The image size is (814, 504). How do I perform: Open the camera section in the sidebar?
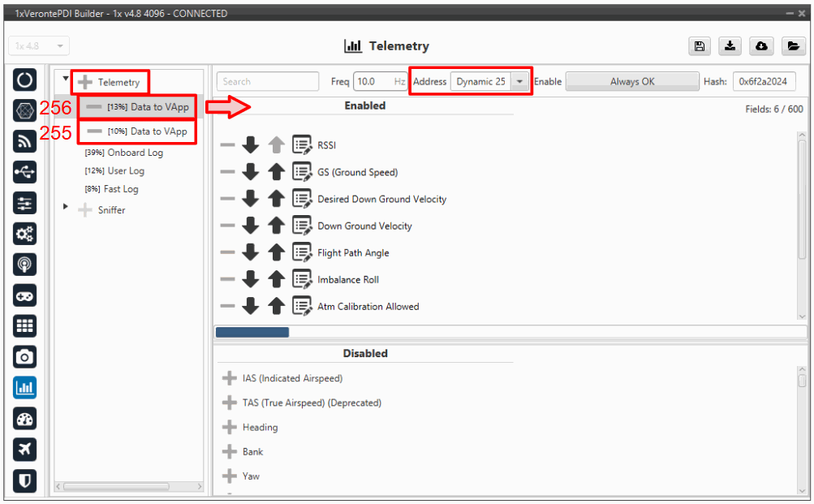coord(25,357)
